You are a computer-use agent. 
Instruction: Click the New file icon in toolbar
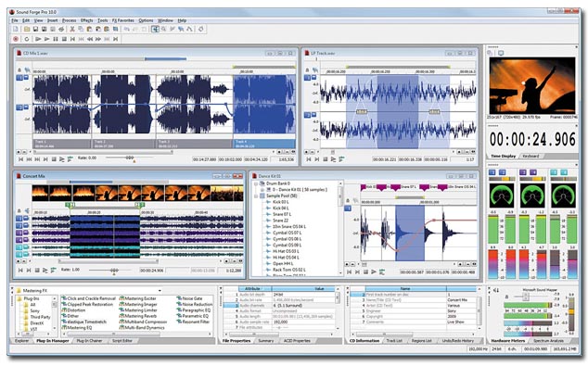16,29
